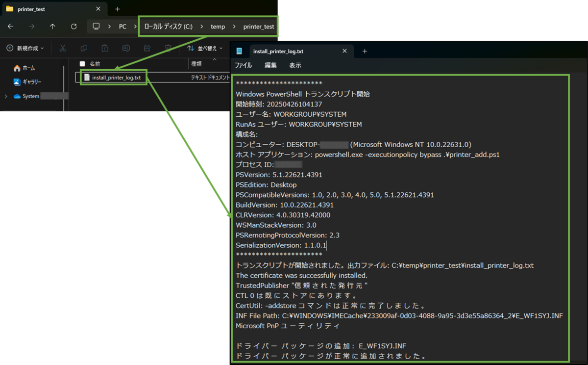Click chevron after ローカル ディスク (C:) in path
Viewport: 588px width, 365px height.
[x=201, y=26]
